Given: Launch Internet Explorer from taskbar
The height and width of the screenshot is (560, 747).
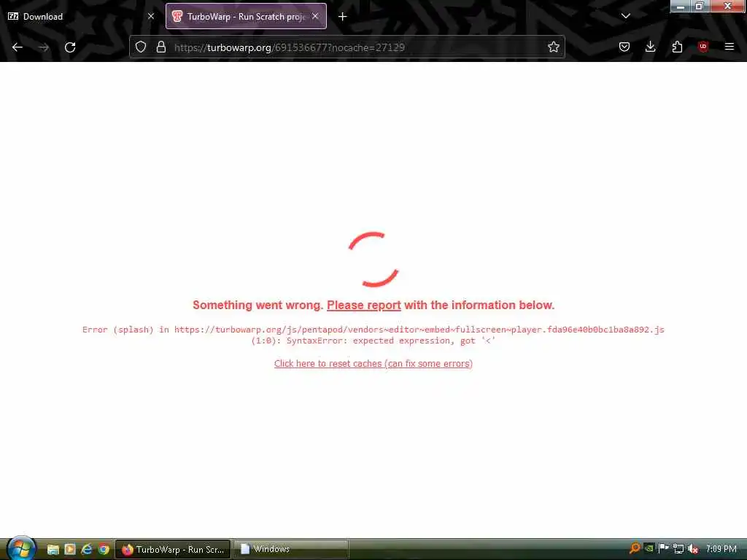Looking at the screenshot, I should click(87, 550).
